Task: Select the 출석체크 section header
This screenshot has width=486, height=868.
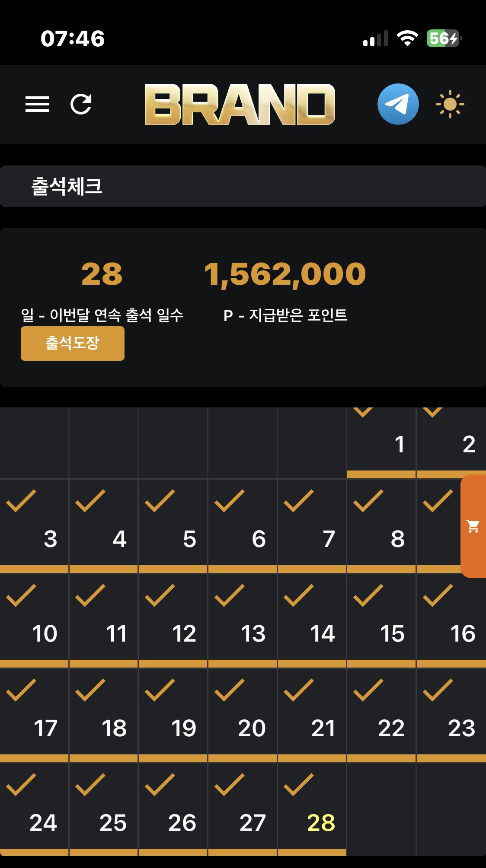Action: [67, 187]
